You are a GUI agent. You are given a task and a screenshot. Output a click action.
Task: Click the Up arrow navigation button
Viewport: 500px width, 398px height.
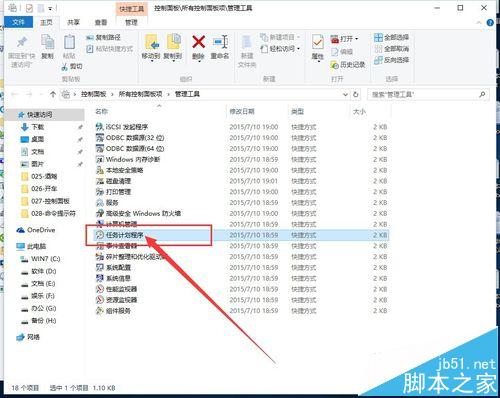click(53, 94)
